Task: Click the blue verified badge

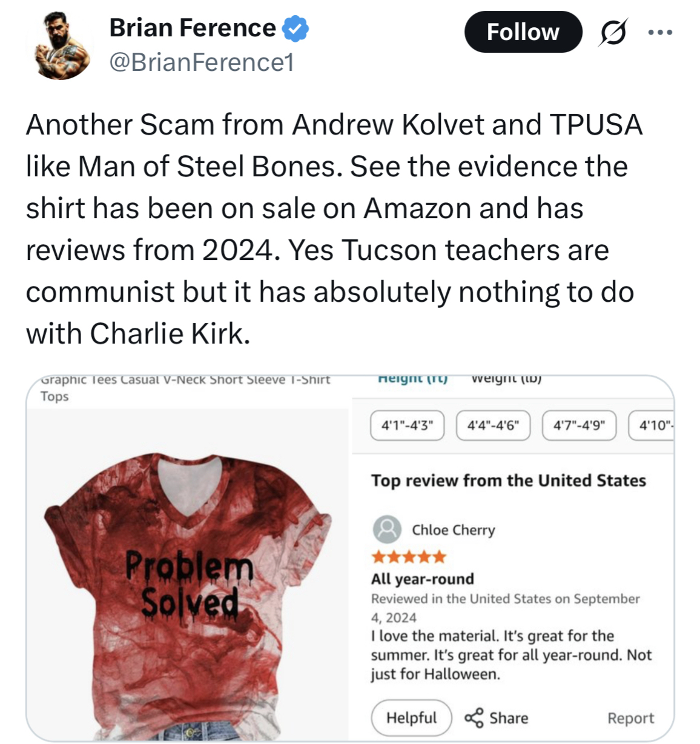Action: pos(296,28)
